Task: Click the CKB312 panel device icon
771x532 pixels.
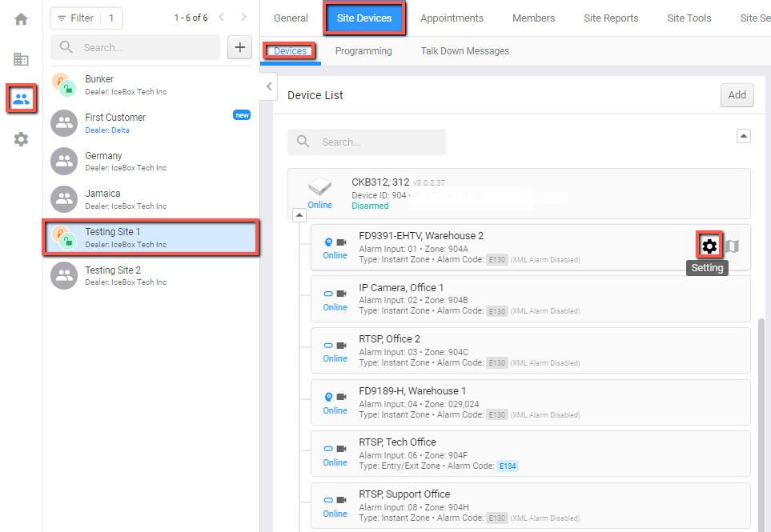Action: pyautogui.click(x=319, y=186)
